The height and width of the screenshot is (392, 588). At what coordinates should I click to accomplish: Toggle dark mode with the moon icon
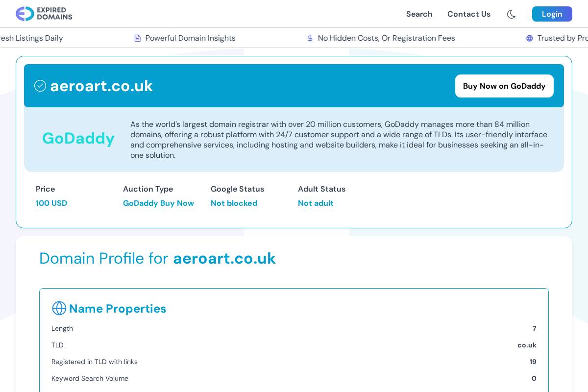[x=511, y=14]
